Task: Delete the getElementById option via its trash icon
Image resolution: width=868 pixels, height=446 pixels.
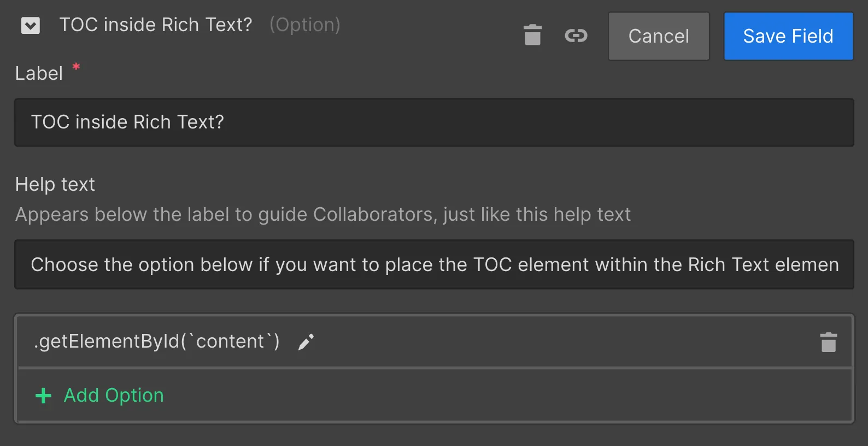Action: pyautogui.click(x=828, y=342)
